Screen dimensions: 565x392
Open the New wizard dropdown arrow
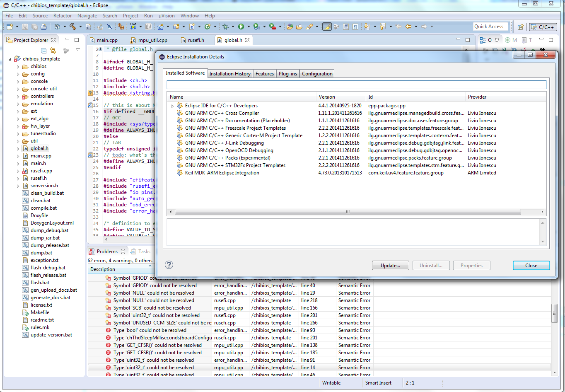pos(17,27)
